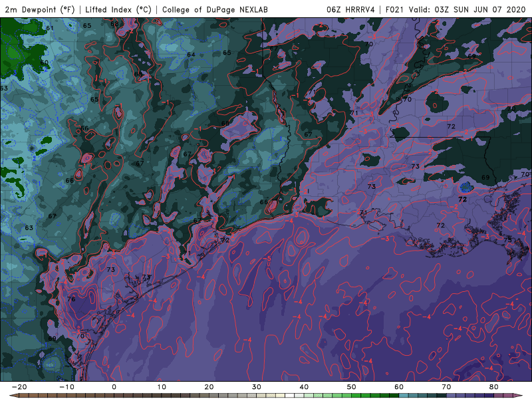532x399 pixels.
Task: Click the "75" dewpoint value on the map
Action: (x=507, y=240)
